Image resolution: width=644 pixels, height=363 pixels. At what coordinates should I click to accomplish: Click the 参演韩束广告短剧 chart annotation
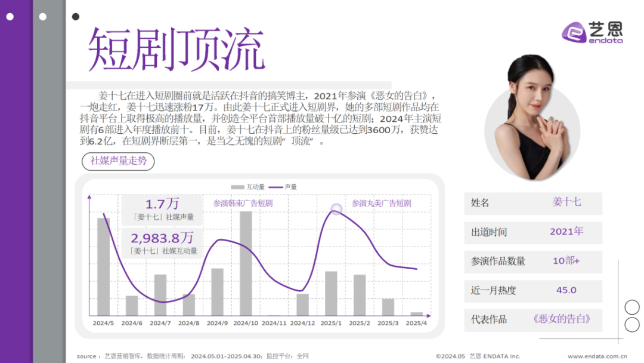point(243,203)
